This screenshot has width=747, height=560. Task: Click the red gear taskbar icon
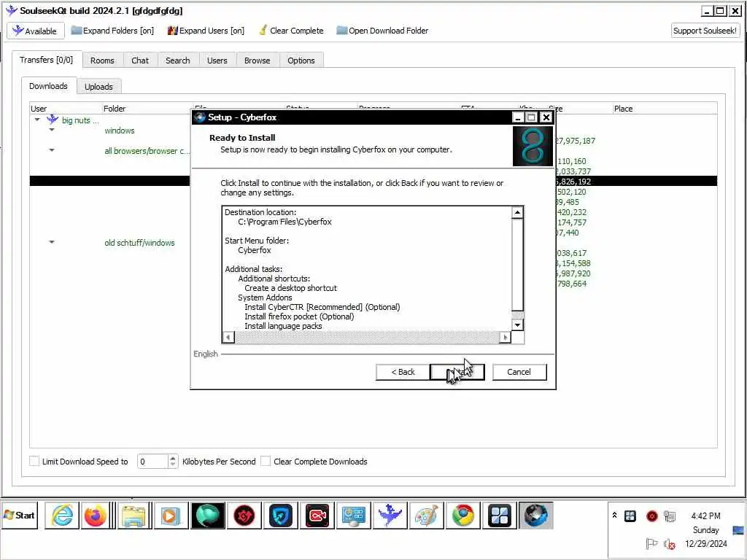244,516
